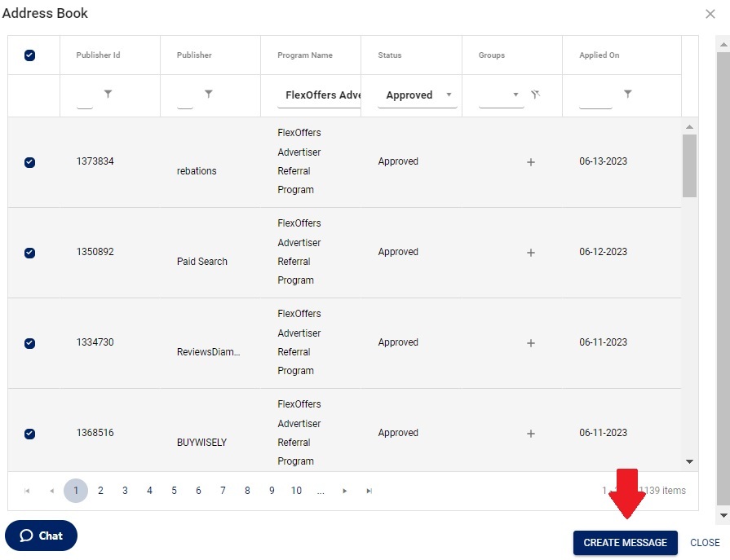Jump to last page arrow in pager

pos(369,491)
